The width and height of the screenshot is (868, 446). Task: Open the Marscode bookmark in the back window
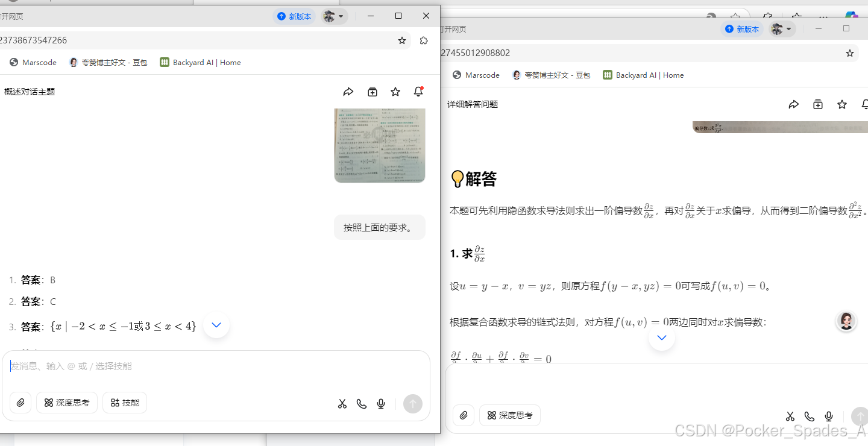click(476, 75)
